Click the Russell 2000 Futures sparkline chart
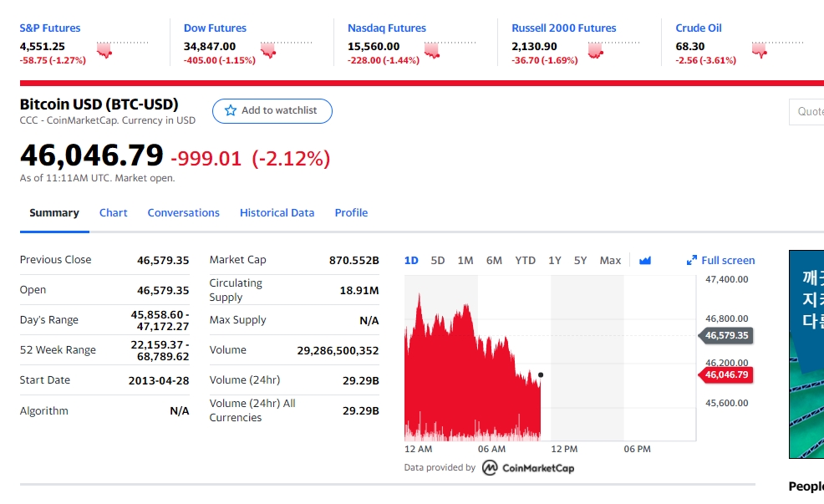 click(614, 48)
